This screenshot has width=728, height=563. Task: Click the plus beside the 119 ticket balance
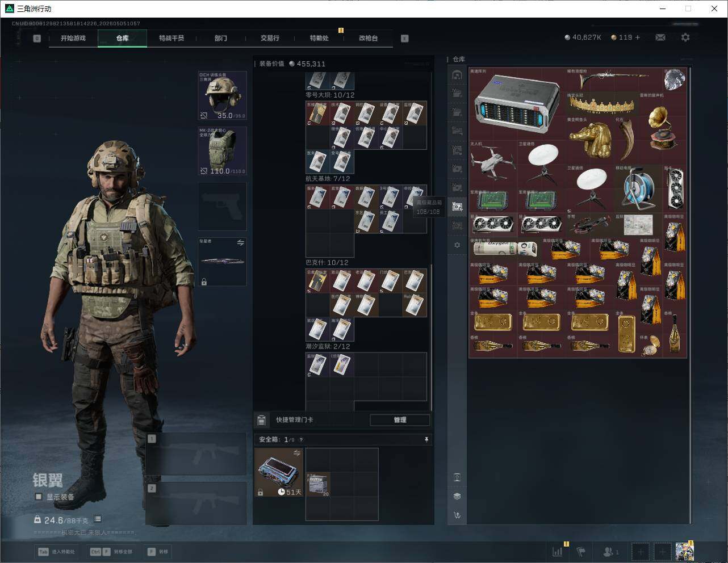click(638, 37)
